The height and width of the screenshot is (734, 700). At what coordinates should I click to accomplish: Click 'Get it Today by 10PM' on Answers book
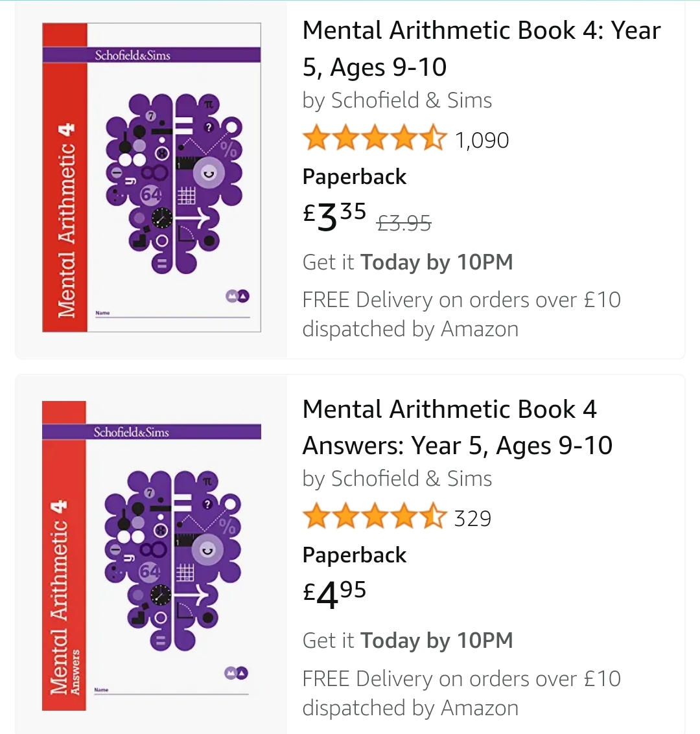(x=408, y=640)
